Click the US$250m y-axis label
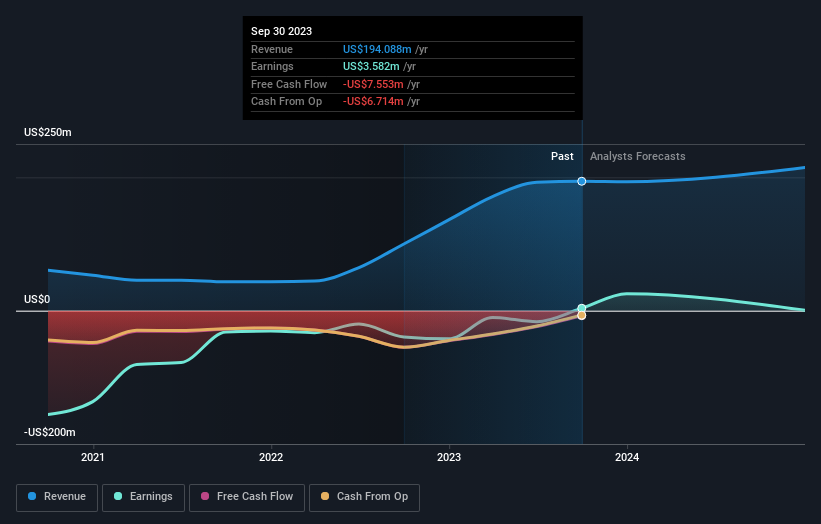 [48, 132]
